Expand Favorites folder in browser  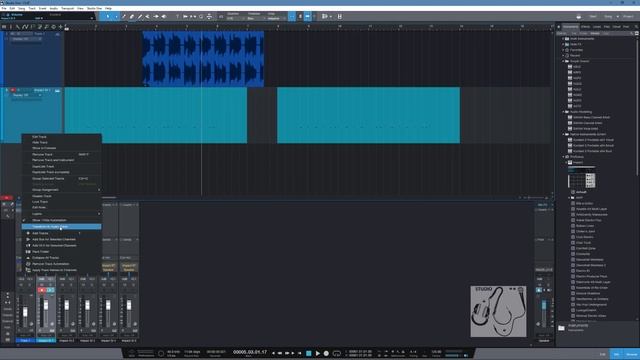click(x=563, y=50)
